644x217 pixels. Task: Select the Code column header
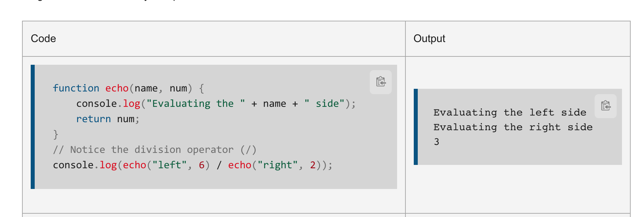43,38
